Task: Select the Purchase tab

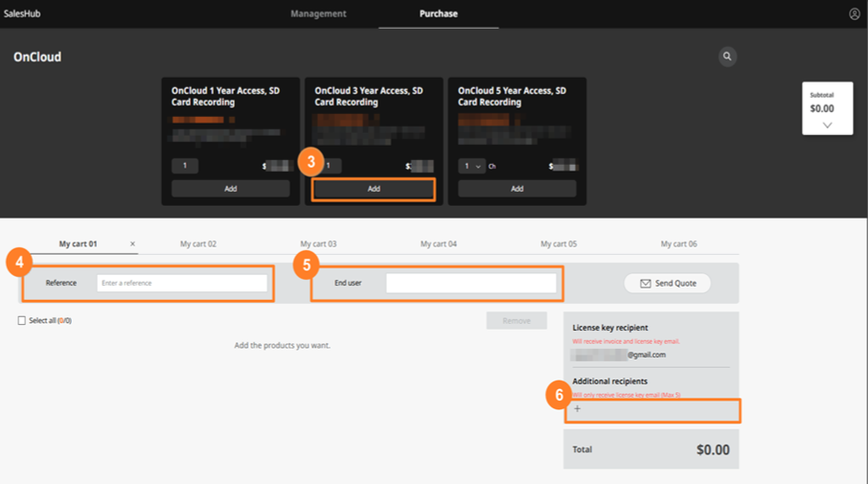Action: (x=439, y=13)
